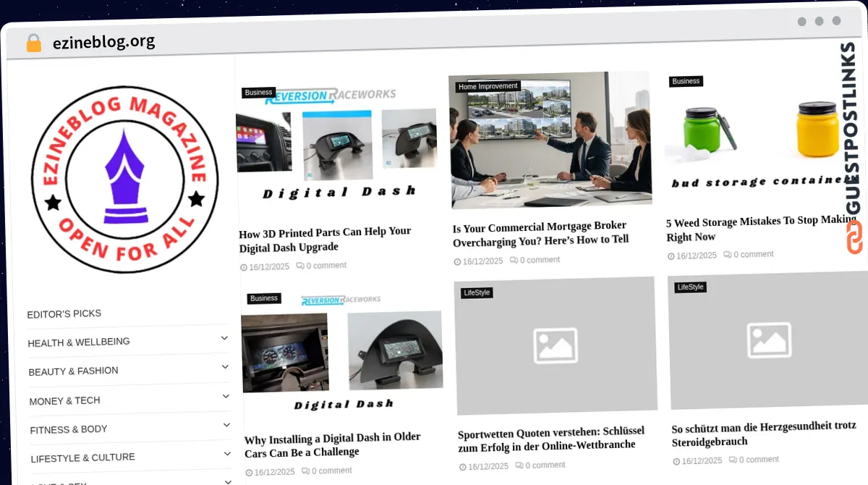Expand the Beauty & Fashion chevron

(x=225, y=367)
